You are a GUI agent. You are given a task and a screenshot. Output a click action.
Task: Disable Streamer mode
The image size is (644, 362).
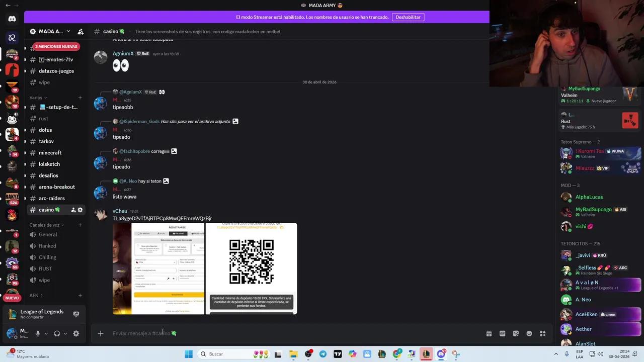408,17
